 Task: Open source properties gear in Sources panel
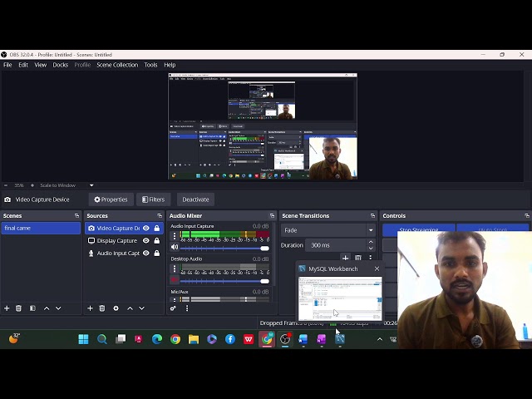pyautogui.click(x=116, y=308)
